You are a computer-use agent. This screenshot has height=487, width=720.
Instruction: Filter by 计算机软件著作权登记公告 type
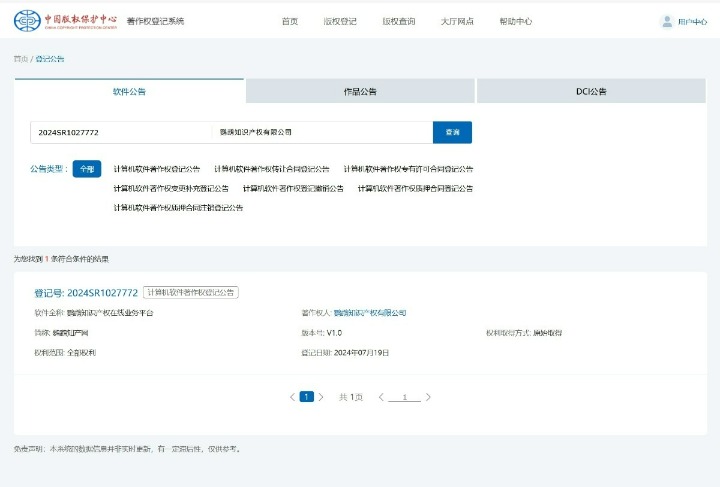point(157,169)
